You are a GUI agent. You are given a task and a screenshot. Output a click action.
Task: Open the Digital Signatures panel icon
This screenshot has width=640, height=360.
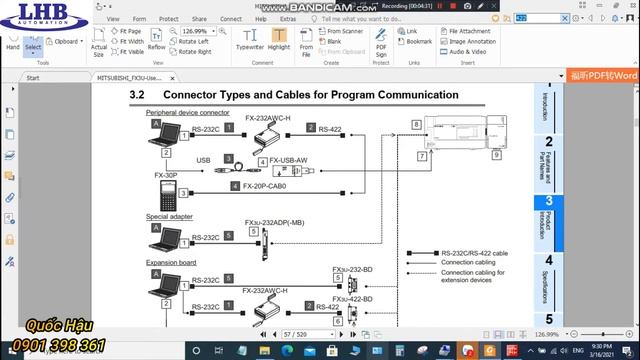click(10, 261)
